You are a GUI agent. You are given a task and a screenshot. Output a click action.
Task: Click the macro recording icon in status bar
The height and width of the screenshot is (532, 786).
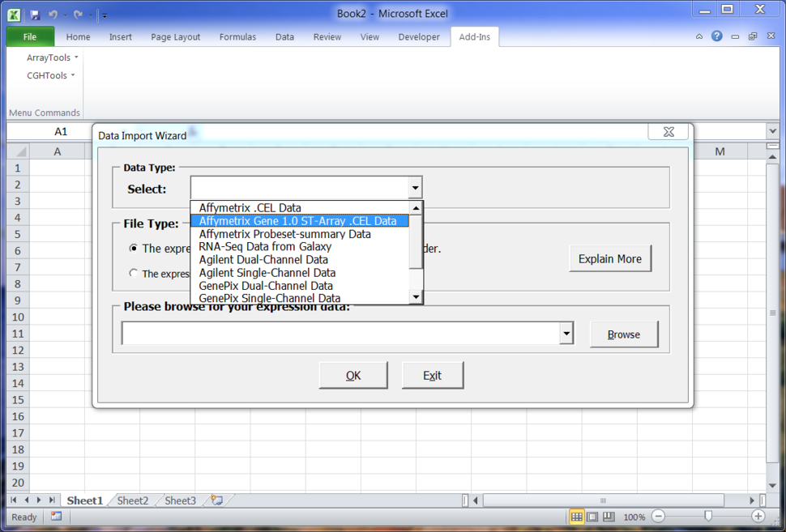(56, 516)
